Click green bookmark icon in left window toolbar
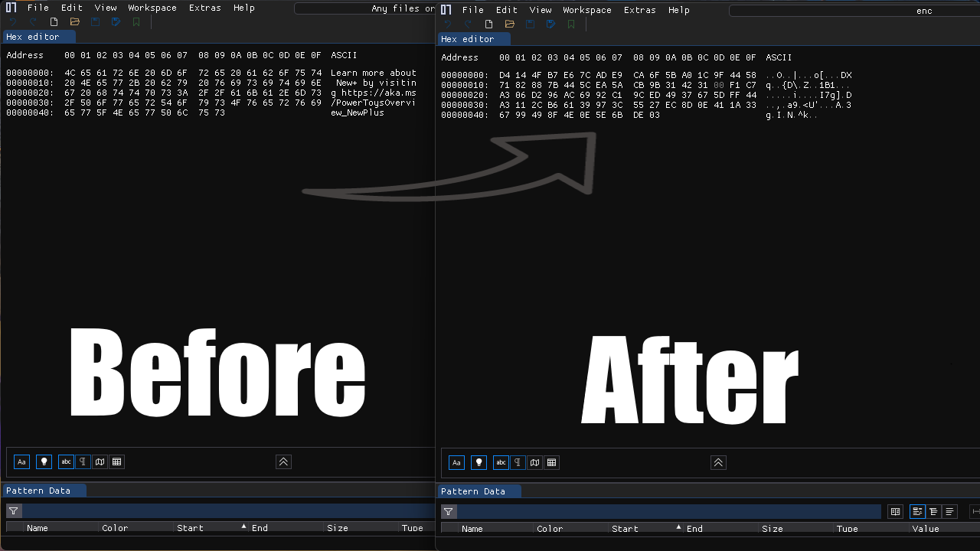The height and width of the screenshot is (551, 980). click(136, 22)
